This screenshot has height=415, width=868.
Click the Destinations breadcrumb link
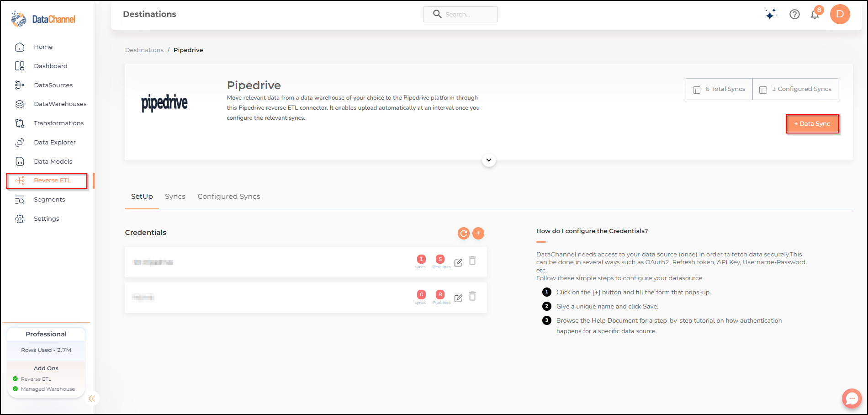144,50
